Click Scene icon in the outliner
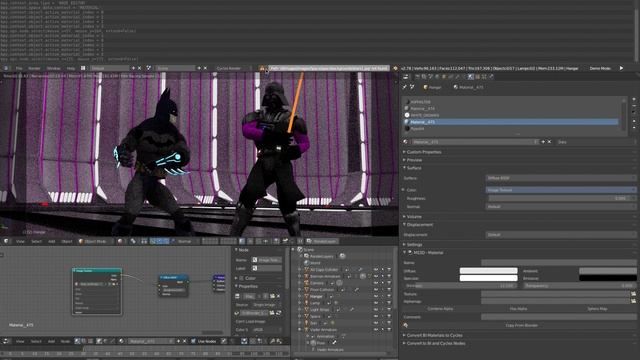 pyautogui.click(x=300, y=249)
